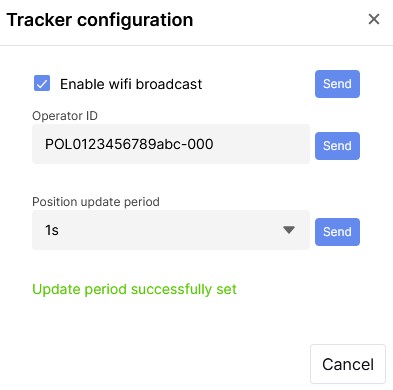Open the Position update period dropdown
This screenshot has width=393, height=390.
point(171,230)
